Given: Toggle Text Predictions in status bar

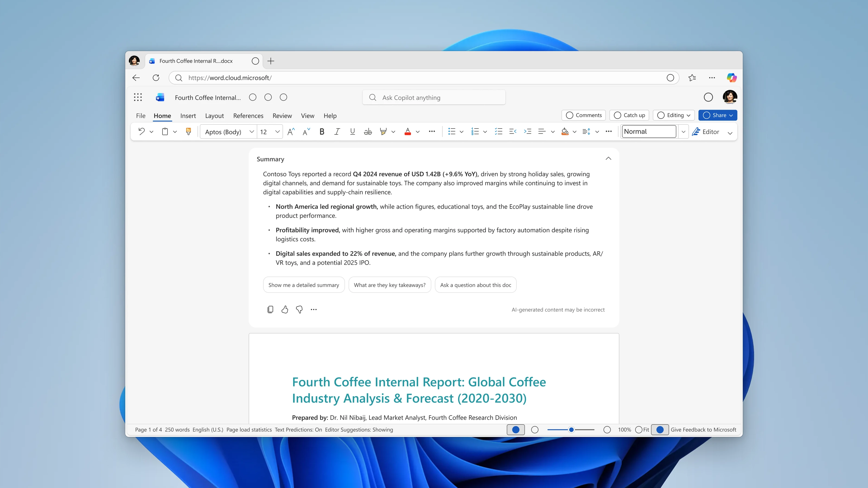Looking at the screenshot, I should pyautogui.click(x=298, y=430).
